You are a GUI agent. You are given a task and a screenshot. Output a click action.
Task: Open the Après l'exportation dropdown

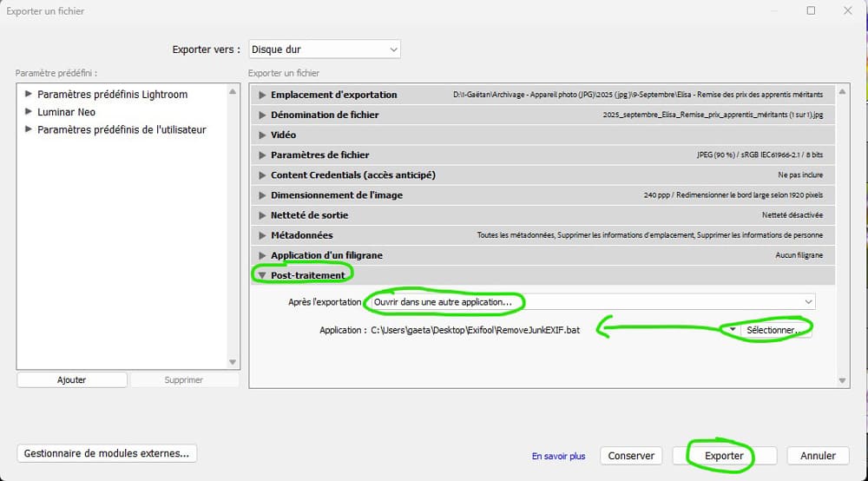[590, 301]
